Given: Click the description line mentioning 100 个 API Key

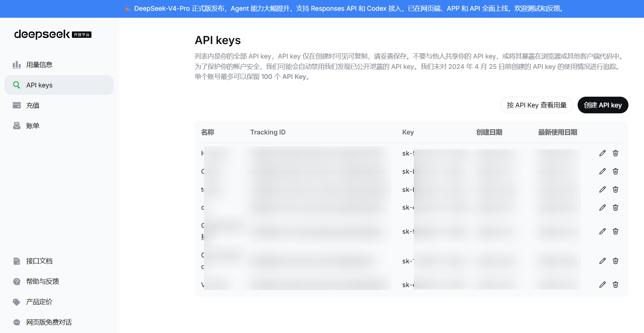Looking at the screenshot, I should (x=253, y=77).
